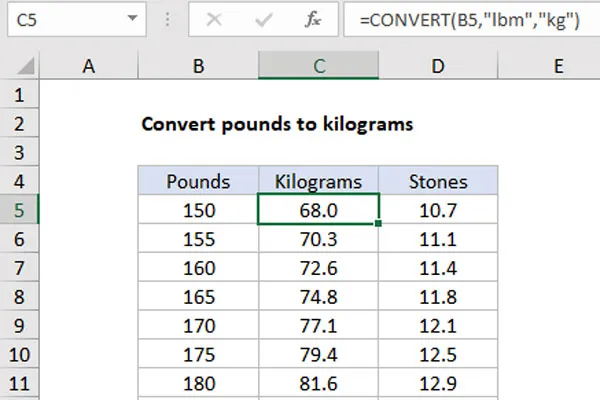
Task: Select the cell showing 12.5 stones
Action: coord(439,354)
